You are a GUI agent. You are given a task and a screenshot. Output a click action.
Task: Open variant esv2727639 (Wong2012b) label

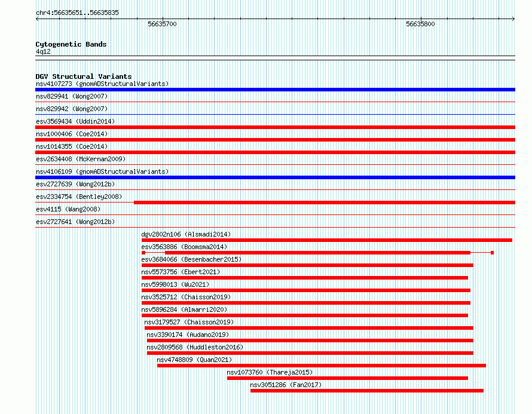(75, 184)
